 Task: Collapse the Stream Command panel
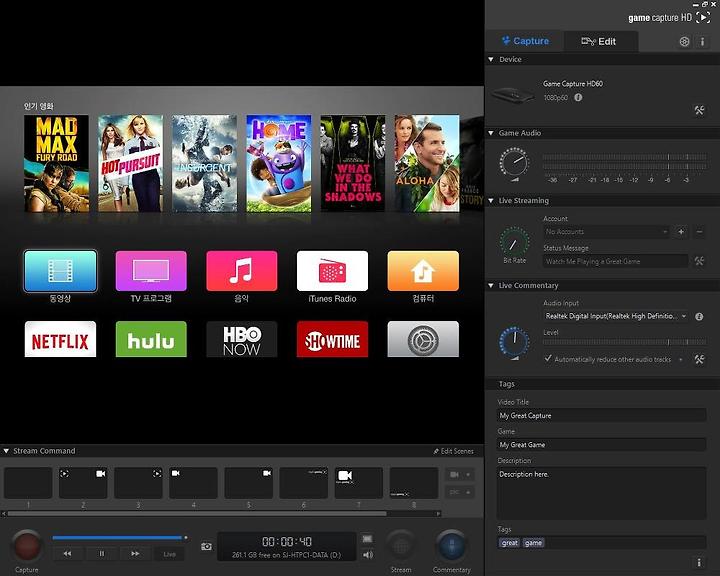(6, 451)
